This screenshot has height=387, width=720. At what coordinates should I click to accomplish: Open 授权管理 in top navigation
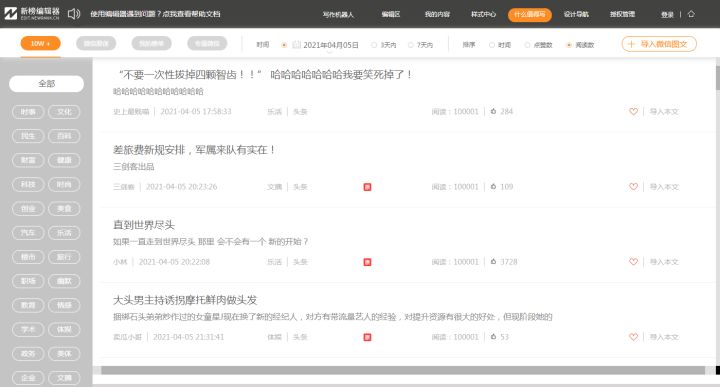(623, 14)
